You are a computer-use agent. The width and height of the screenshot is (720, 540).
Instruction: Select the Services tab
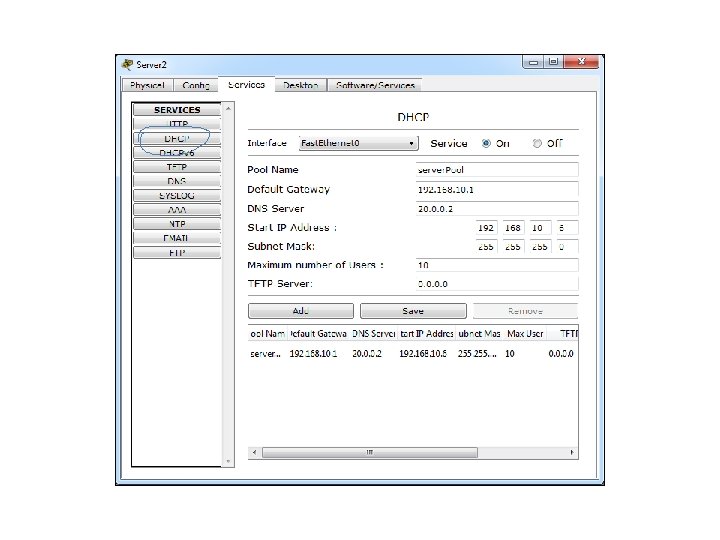coord(247,84)
